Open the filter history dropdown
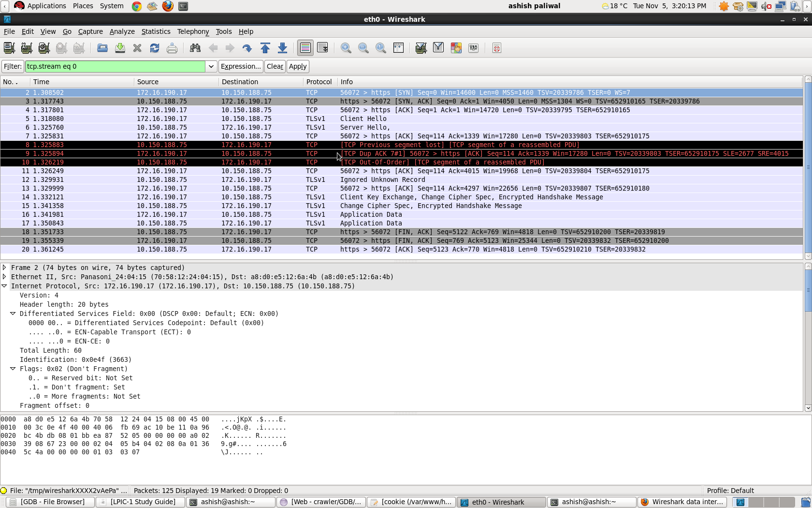Viewport: 812px width, 508px height. pos(211,66)
